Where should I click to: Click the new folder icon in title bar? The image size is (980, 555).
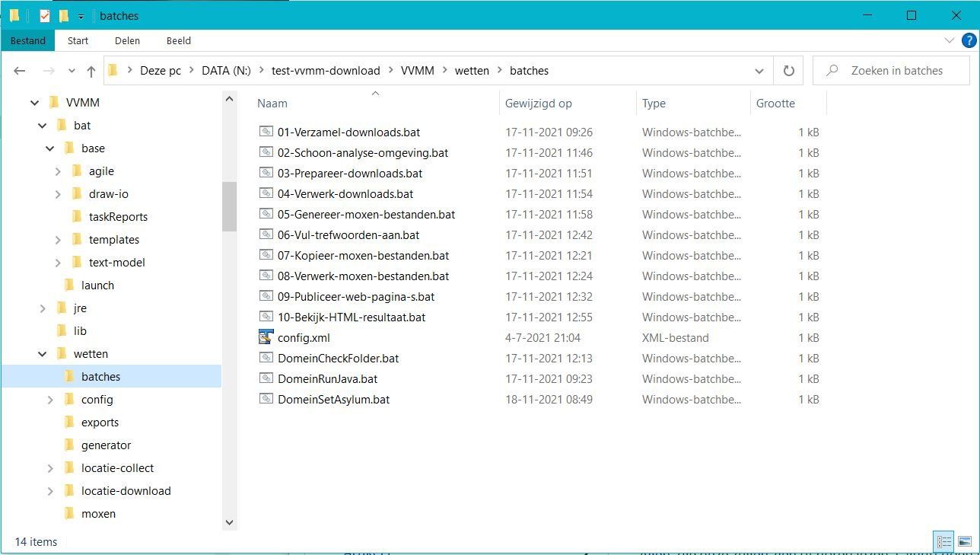pyautogui.click(x=64, y=15)
